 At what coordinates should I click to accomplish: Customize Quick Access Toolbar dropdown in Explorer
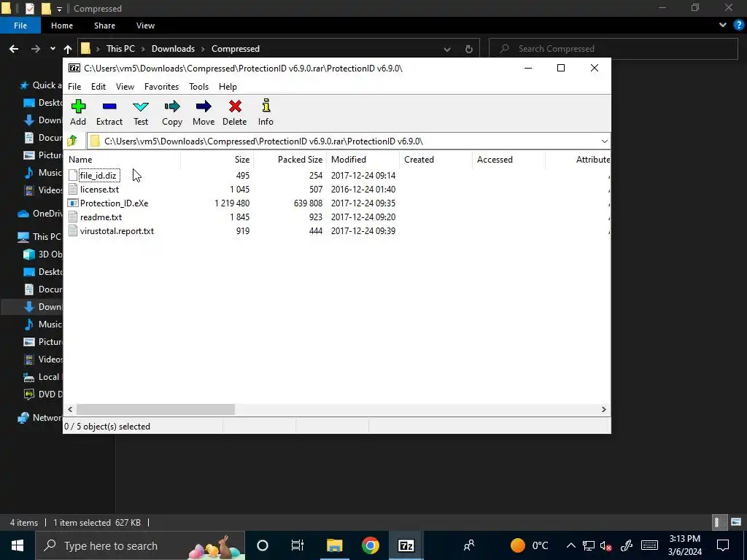pos(59,9)
